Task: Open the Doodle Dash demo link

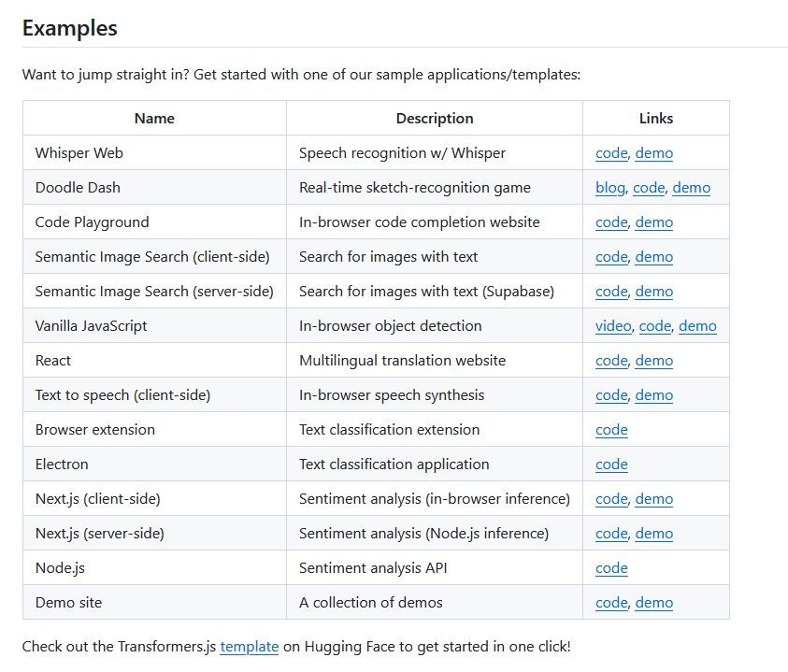Action: (x=691, y=188)
